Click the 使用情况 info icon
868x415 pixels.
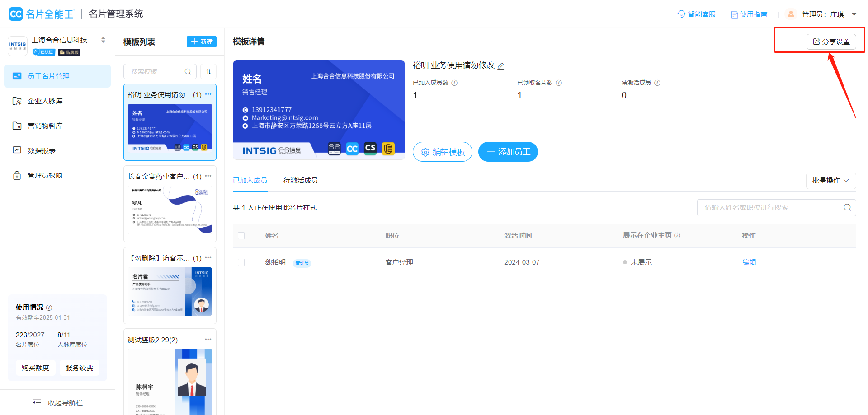pyautogui.click(x=49, y=308)
